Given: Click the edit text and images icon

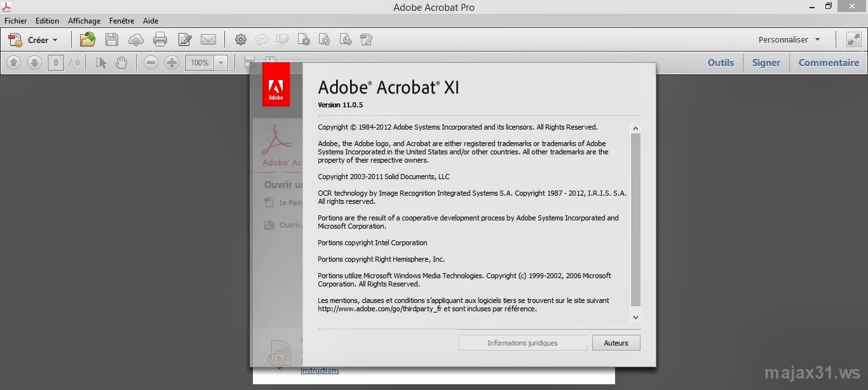Looking at the screenshot, I should pyautogui.click(x=367, y=39).
